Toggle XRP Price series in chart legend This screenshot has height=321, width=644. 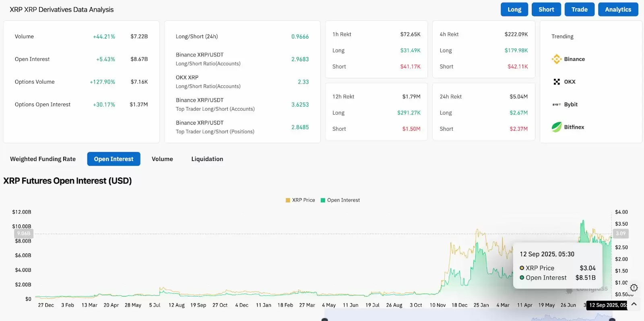[x=300, y=200]
